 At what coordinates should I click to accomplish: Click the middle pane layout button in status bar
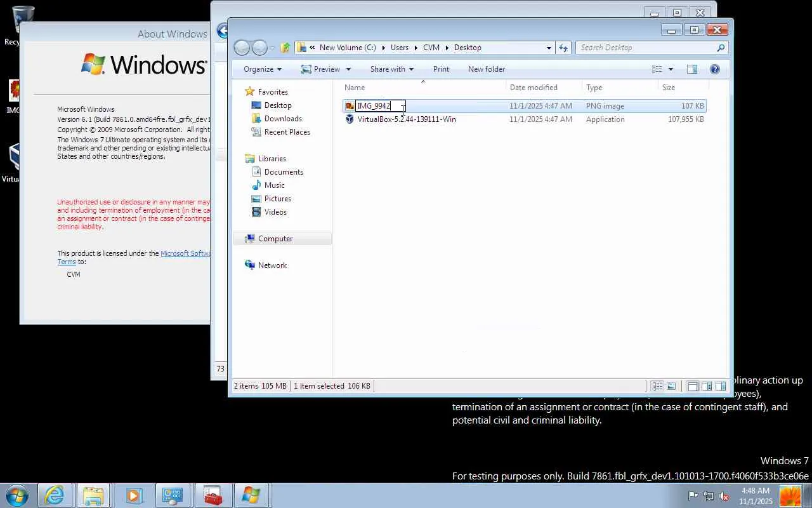click(706, 386)
